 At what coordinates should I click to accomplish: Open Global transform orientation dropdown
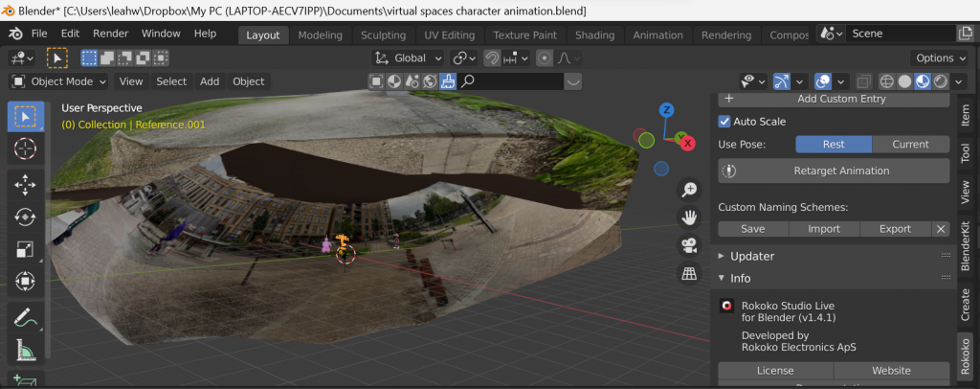[x=408, y=58]
